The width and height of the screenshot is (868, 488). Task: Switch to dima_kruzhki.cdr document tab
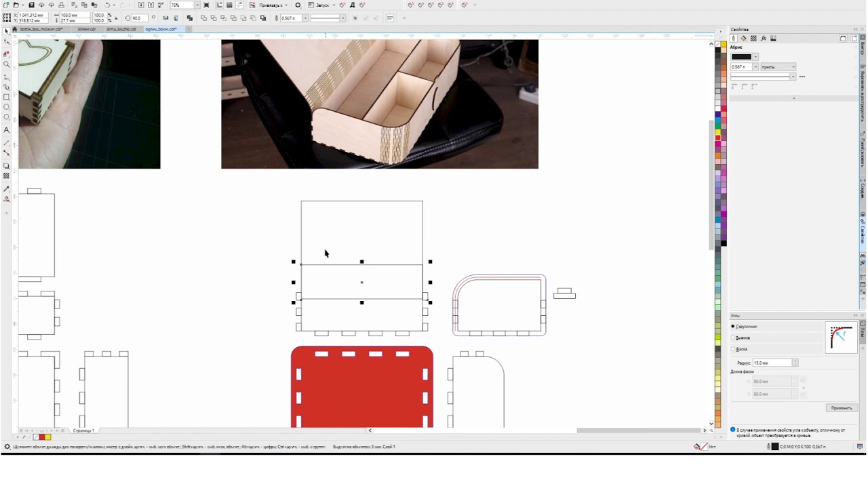click(x=121, y=29)
